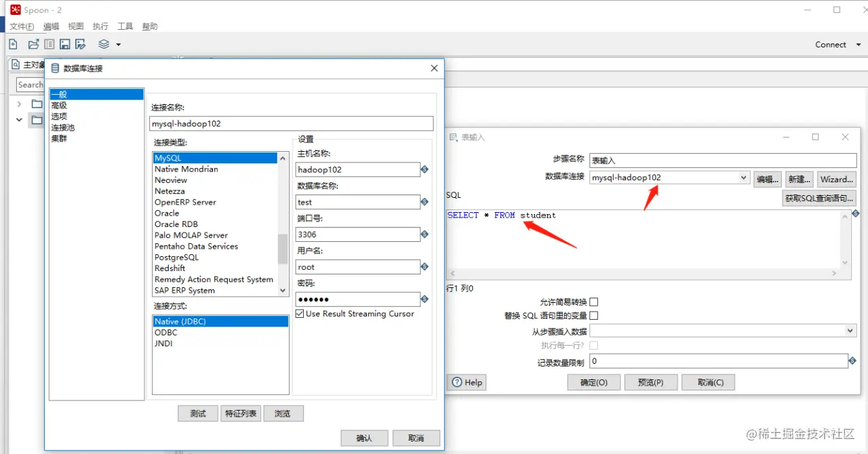The height and width of the screenshot is (454, 868).
Task: Expand the collapsed tree node in main window
Action: 20,104
